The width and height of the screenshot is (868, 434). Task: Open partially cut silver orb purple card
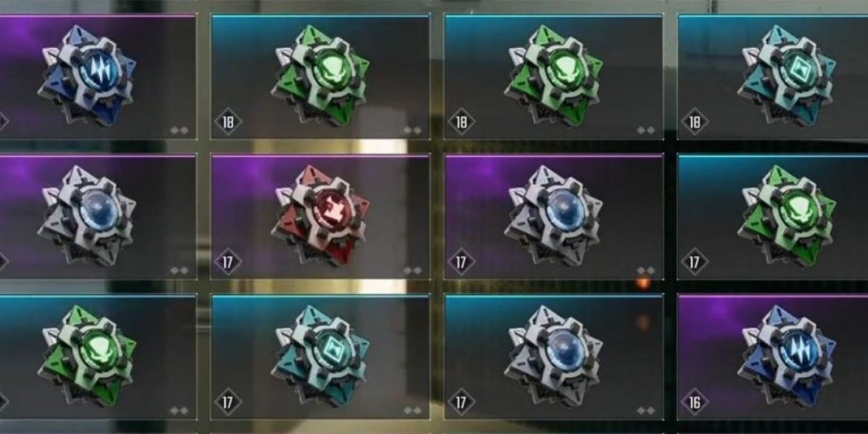pos(98,217)
